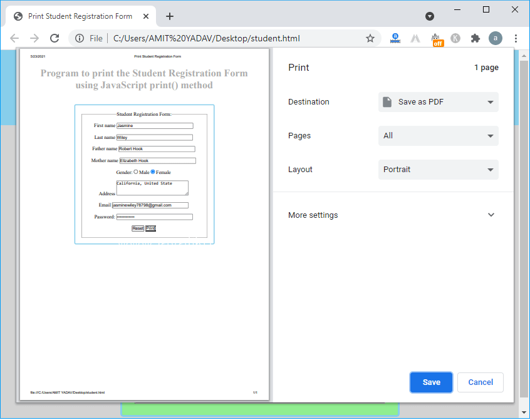This screenshot has width=530, height=420.
Task: Click the grey K extension icon
Action: pyautogui.click(x=455, y=38)
